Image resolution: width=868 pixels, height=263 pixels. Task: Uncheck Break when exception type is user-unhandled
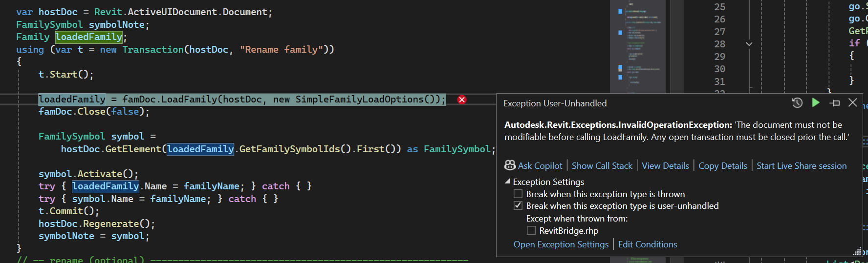tap(518, 206)
